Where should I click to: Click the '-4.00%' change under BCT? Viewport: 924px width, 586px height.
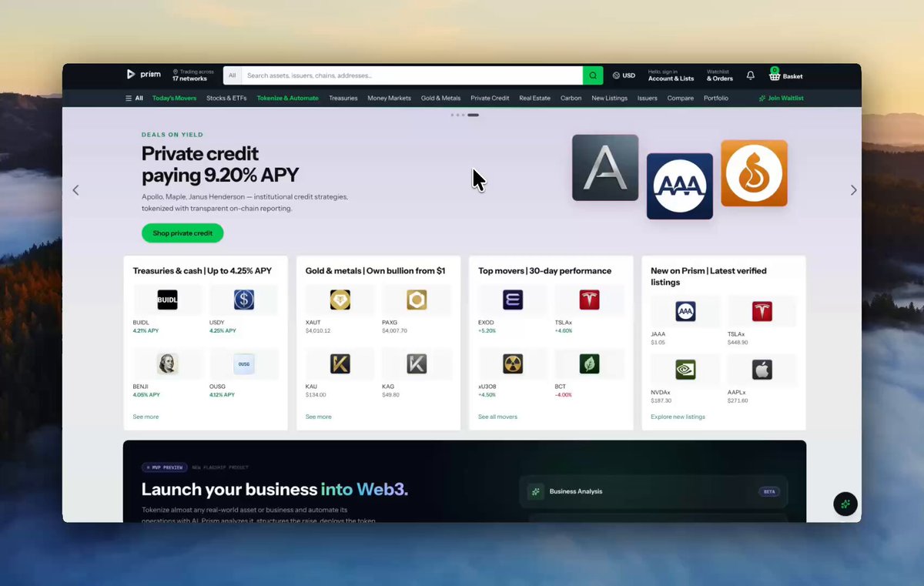pyautogui.click(x=564, y=394)
